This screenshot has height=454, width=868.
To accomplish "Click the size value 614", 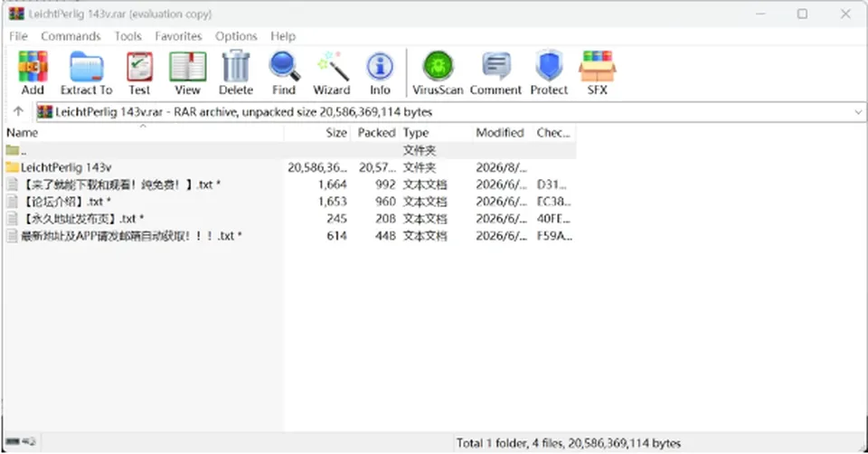I will [x=336, y=236].
